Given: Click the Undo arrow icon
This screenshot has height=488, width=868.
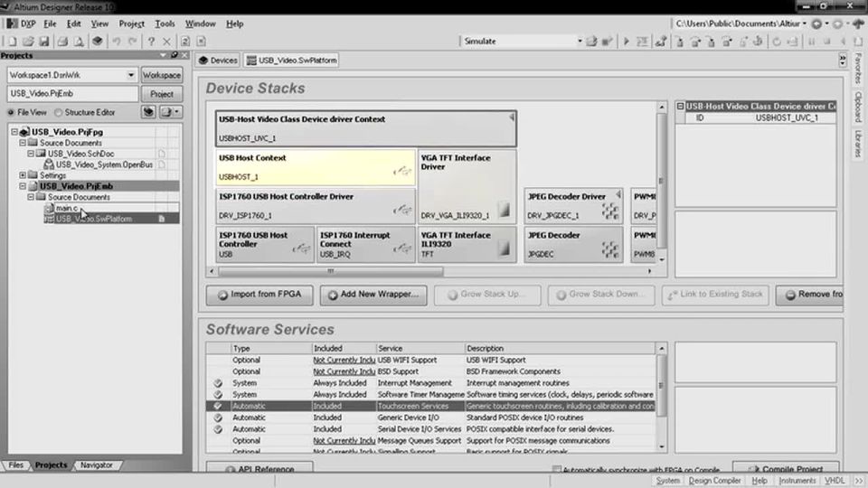Looking at the screenshot, I should click(117, 42).
